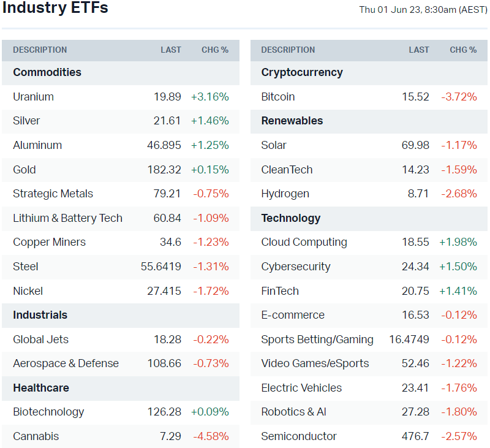Open Lithium & Battery Tech ETF
The height and width of the screenshot is (448, 490).
click(x=67, y=218)
